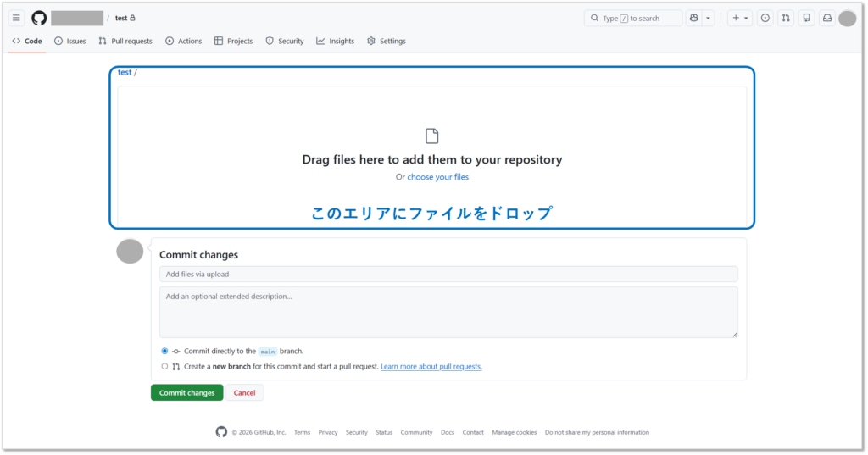Screen dimensions: 868x455
Task: Open pull requests icon in top-right header
Action: (786, 18)
